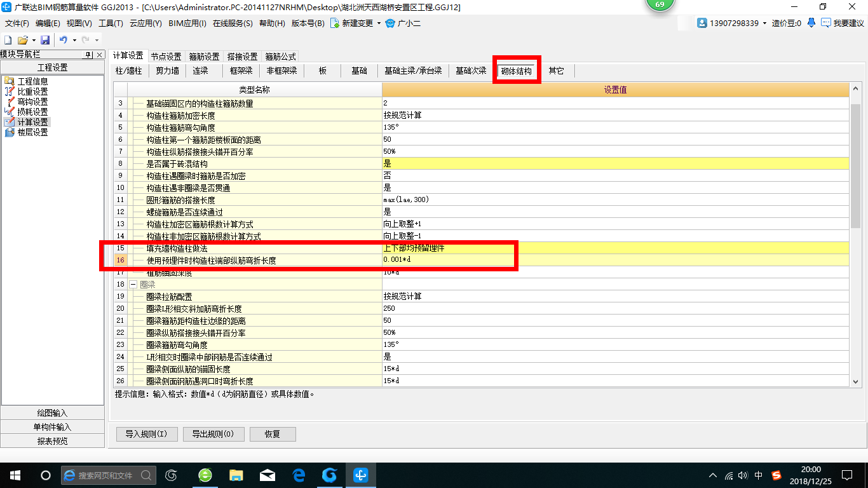The image size is (868, 488).
Task: Click the 恢复 button
Action: [x=273, y=435]
